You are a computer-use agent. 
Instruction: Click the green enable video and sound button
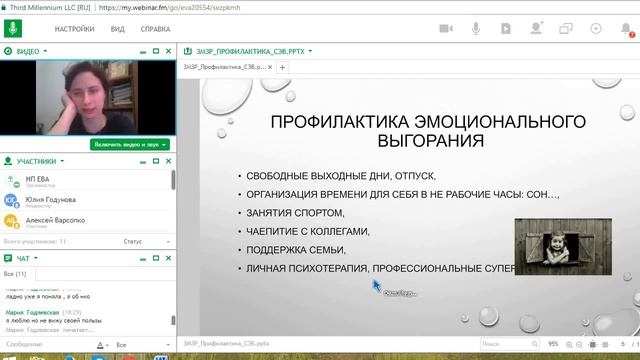click(130, 144)
